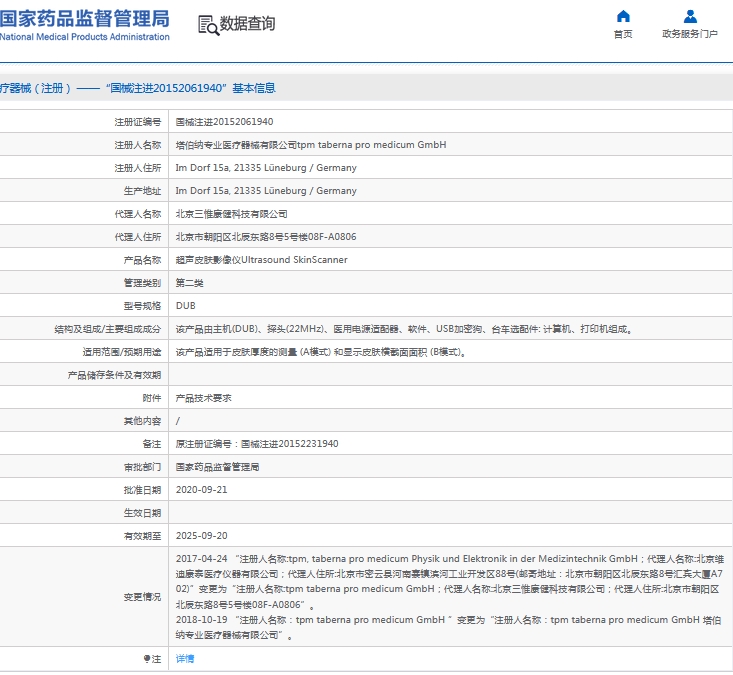Viewport: 733px width, 675px height.
Task: Click the 其他内容 slash value
Action: click(178, 421)
